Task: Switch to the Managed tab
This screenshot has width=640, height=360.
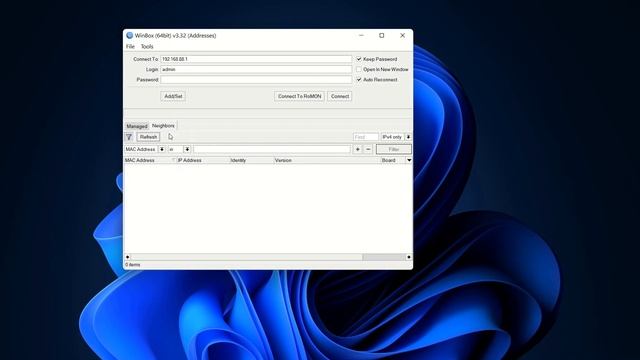Action: pyautogui.click(x=136, y=126)
